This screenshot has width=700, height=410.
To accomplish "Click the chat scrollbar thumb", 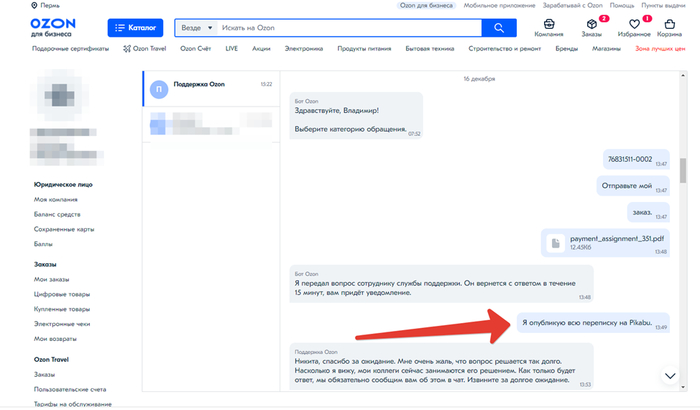I will click(683, 170).
